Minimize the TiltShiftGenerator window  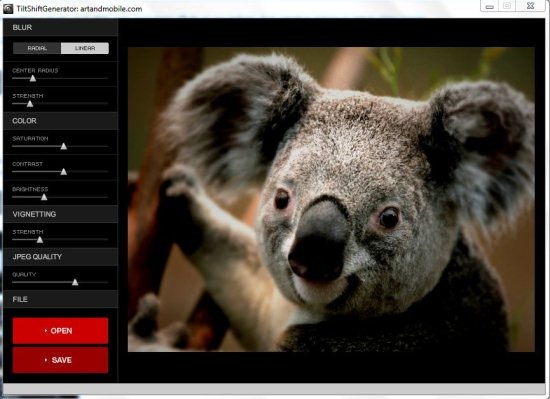(490, 6)
